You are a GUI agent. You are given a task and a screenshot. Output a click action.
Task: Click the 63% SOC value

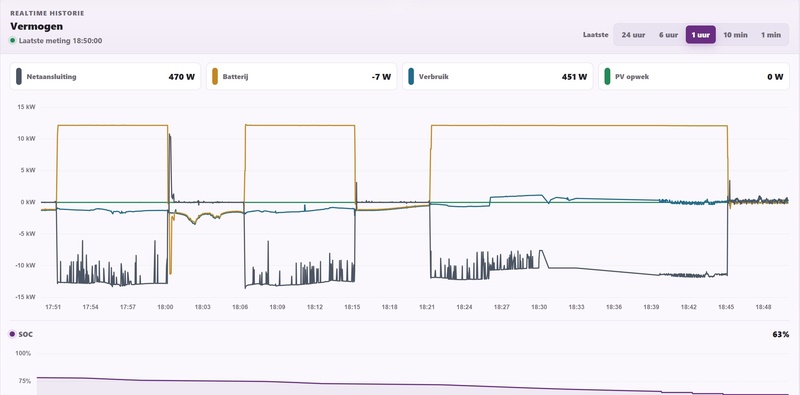[x=781, y=334]
